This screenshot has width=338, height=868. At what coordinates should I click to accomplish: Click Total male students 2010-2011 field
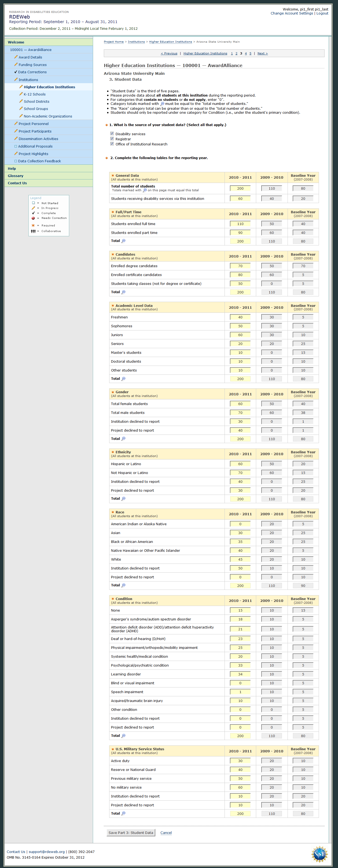pos(240,413)
